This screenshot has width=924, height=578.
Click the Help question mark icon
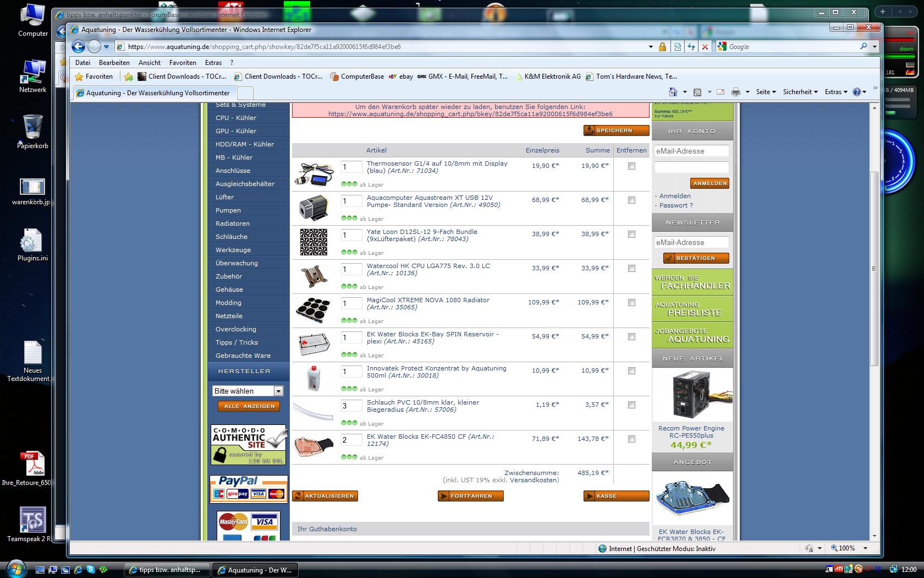pos(856,92)
